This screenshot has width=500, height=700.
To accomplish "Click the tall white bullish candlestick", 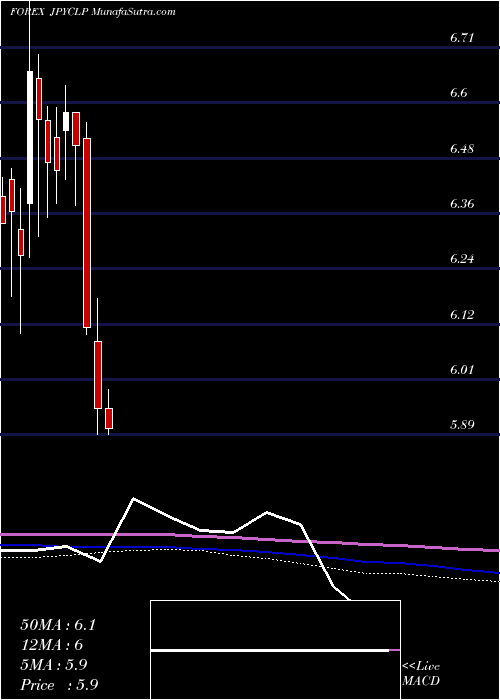I will (x=30, y=137).
